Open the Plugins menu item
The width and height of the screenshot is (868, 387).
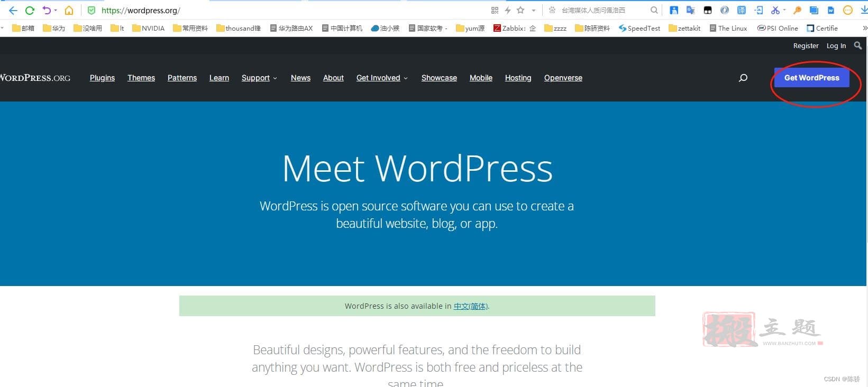click(102, 78)
